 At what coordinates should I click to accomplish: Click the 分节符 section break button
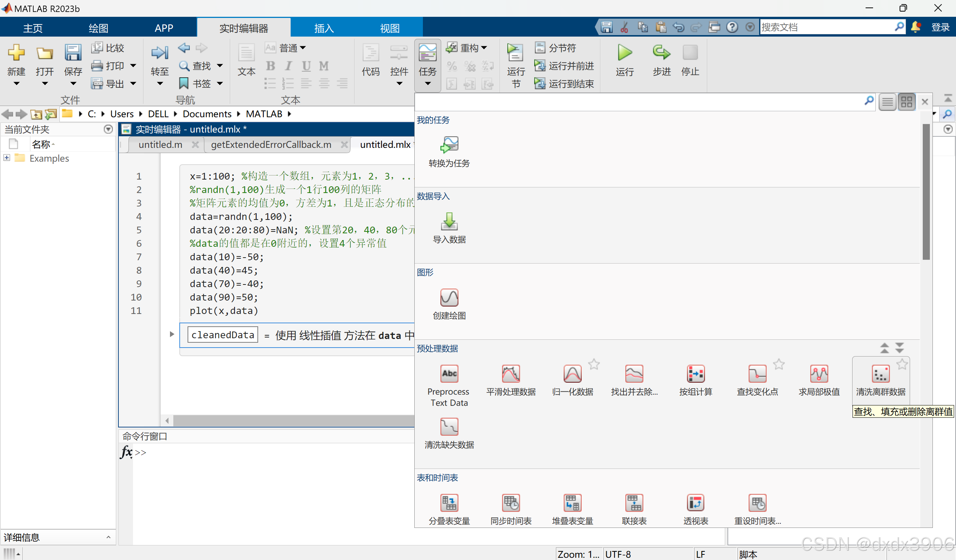[556, 48]
